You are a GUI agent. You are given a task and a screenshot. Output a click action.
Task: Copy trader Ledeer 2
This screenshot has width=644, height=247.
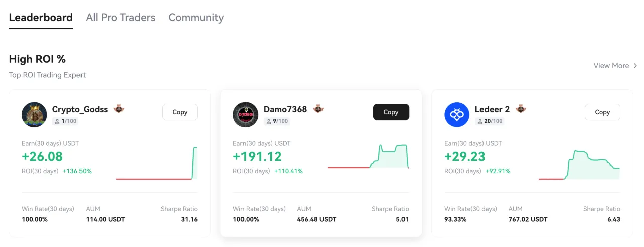602,112
